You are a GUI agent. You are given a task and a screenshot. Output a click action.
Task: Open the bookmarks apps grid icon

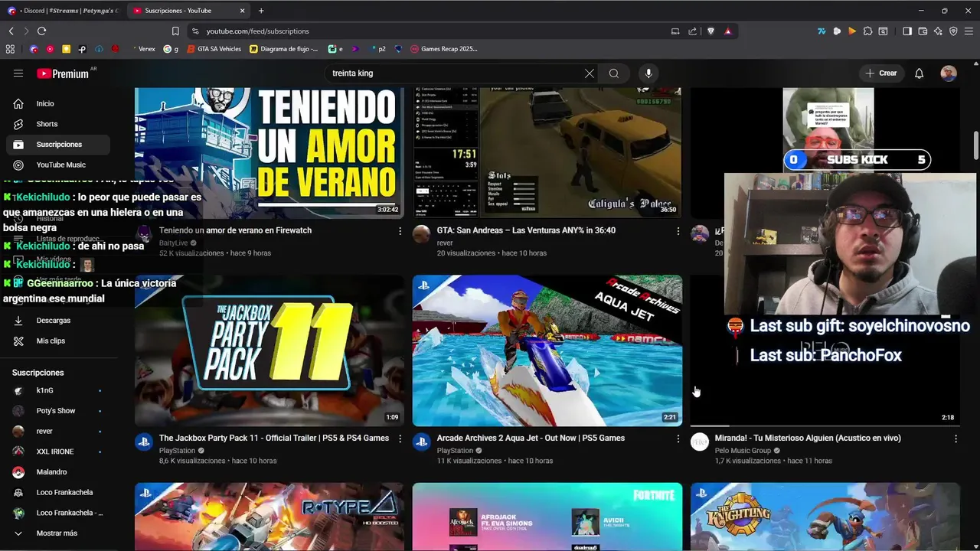[x=10, y=49]
